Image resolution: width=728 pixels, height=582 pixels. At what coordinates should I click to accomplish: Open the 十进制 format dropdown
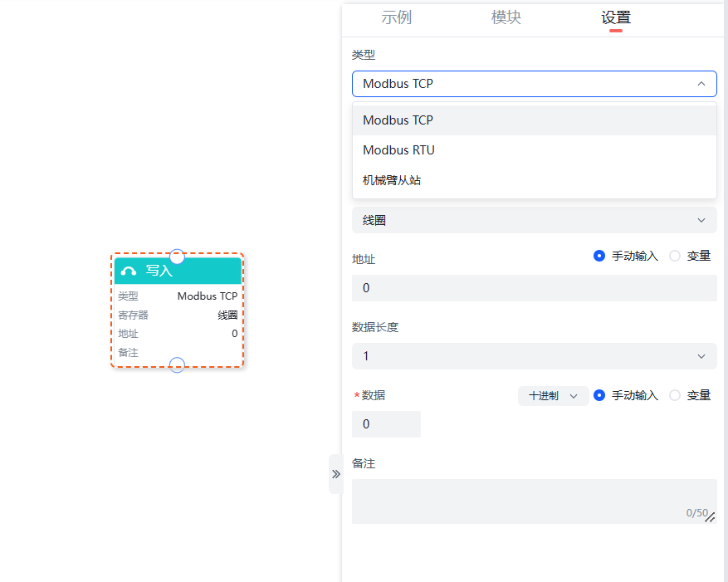553,396
